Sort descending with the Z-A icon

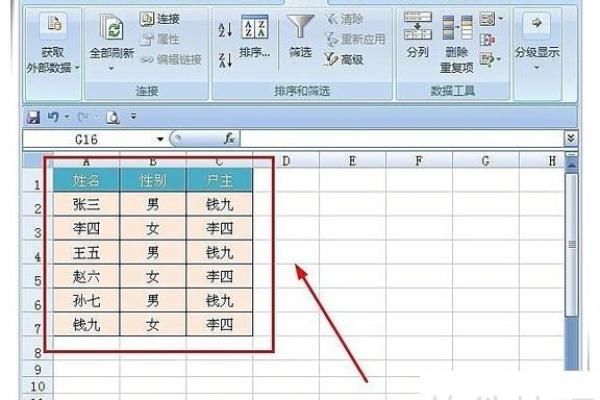pos(225,60)
